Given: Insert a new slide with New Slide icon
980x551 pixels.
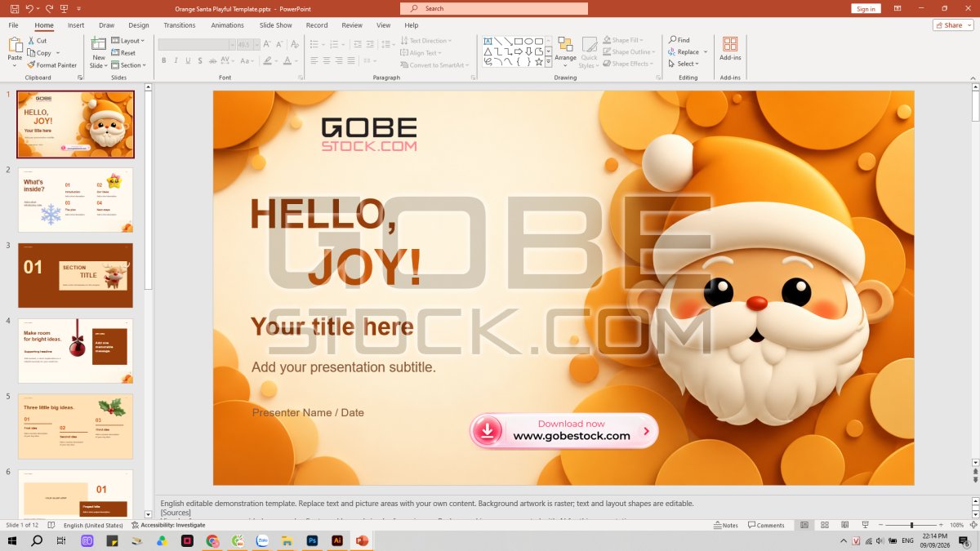Looking at the screenshot, I should pos(99,44).
